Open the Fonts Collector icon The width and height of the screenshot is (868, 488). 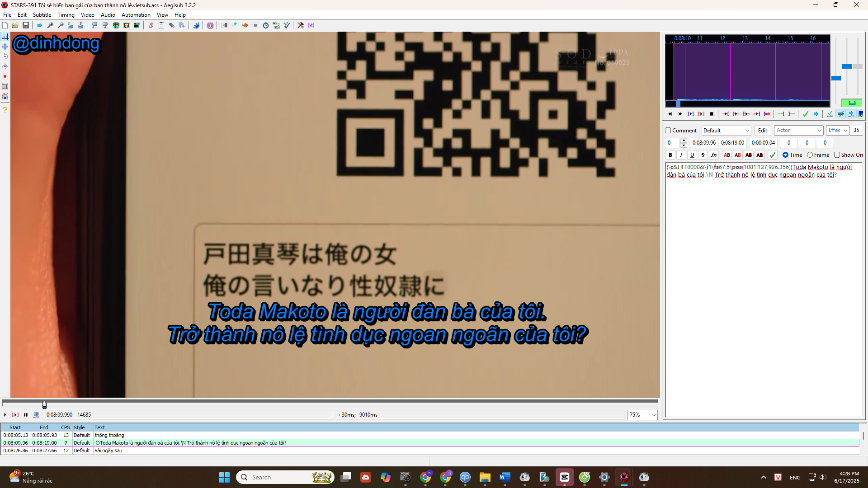[182, 25]
